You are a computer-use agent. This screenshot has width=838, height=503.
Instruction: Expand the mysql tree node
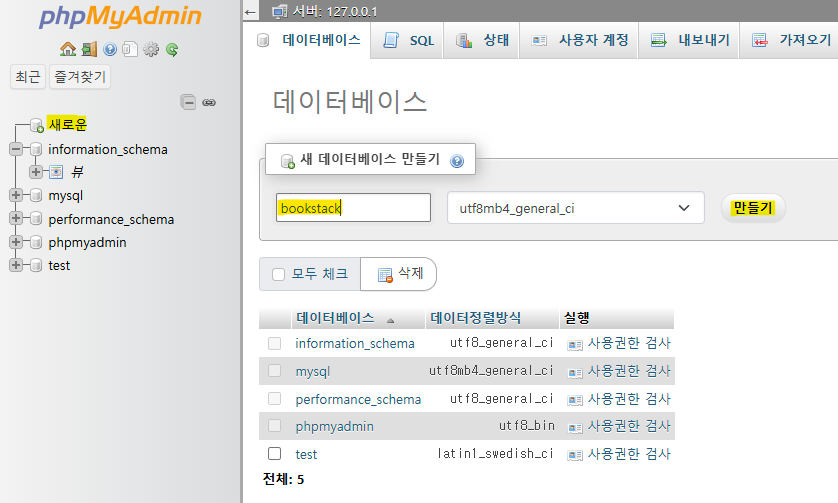(x=16, y=195)
